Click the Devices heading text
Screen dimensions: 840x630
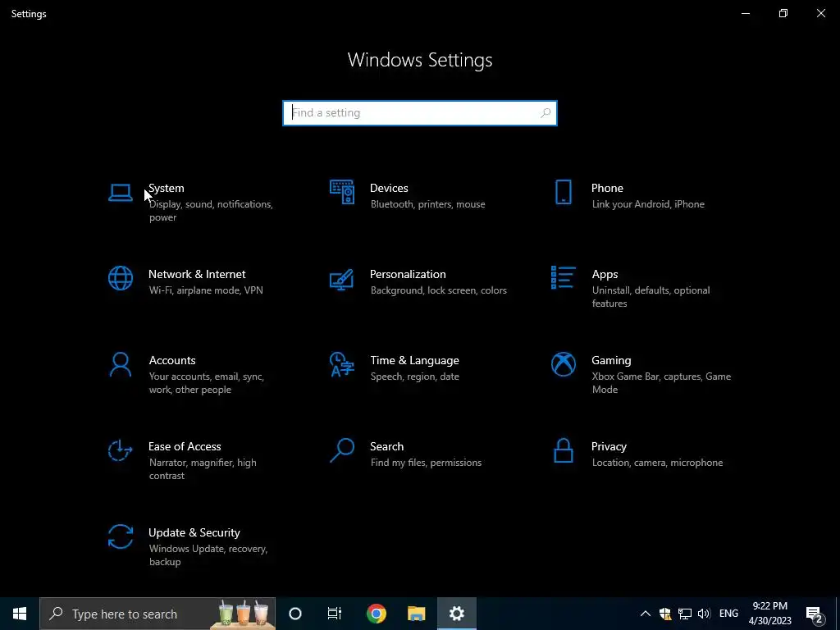click(x=389, y=188)
